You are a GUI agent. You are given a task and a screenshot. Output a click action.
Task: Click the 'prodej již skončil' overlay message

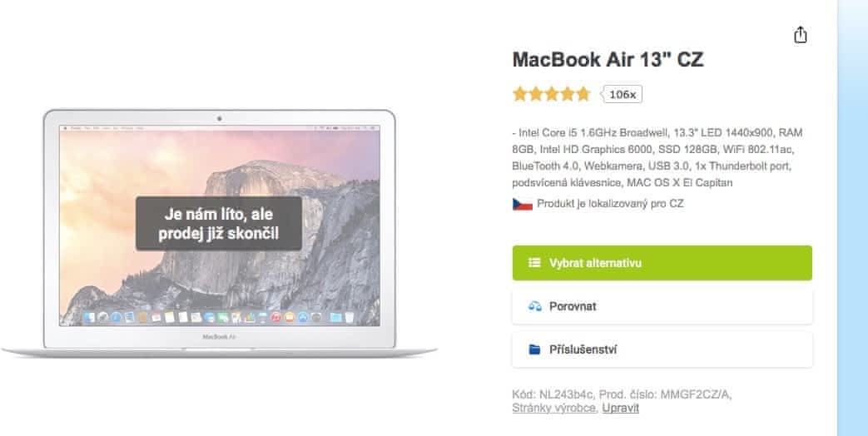coord(219,224)
